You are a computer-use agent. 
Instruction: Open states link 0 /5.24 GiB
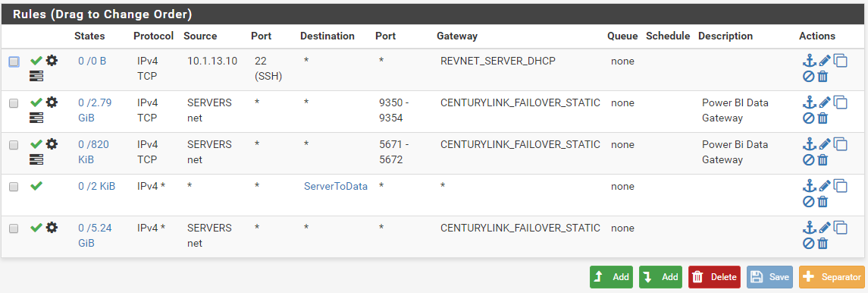pos(95,235)
